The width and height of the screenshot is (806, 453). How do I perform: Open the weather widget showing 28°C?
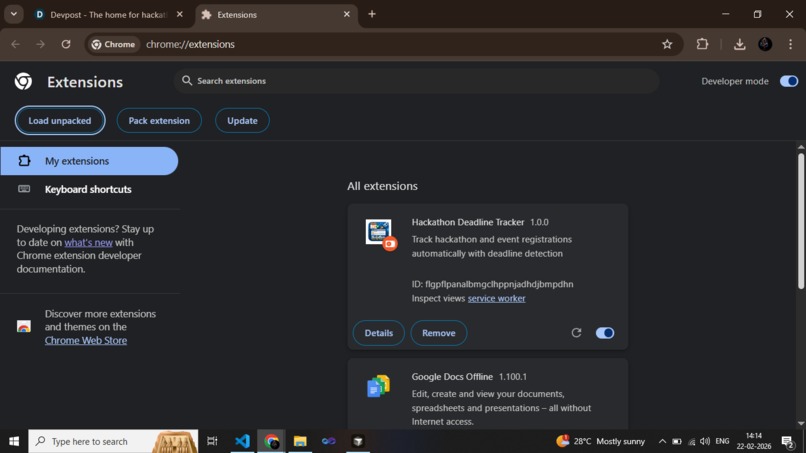[x=600, y=441]
